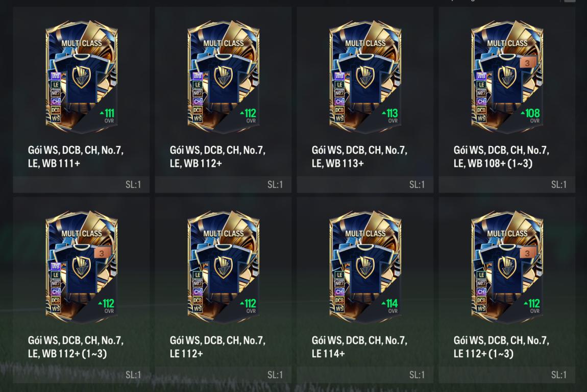Viewport: 587px width, 392px height.
Task: Click the 3 badge on WB 112+ (1~3) card
Action: (x=102, y=253)
